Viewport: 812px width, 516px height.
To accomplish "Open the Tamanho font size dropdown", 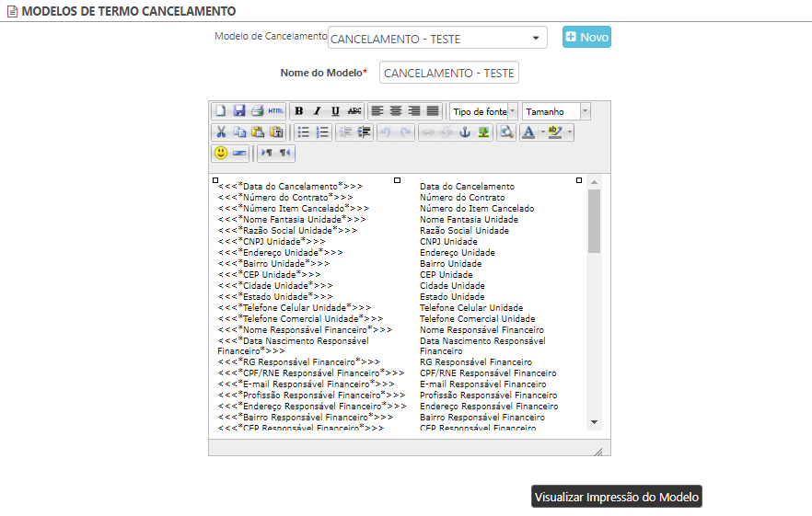I will 556,111.
